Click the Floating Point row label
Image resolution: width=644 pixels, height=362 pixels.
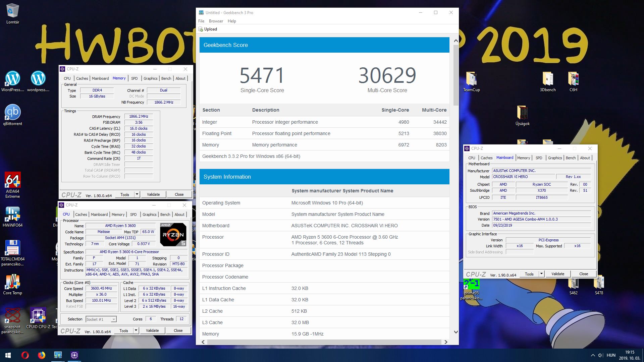click(x=217, y=133)
